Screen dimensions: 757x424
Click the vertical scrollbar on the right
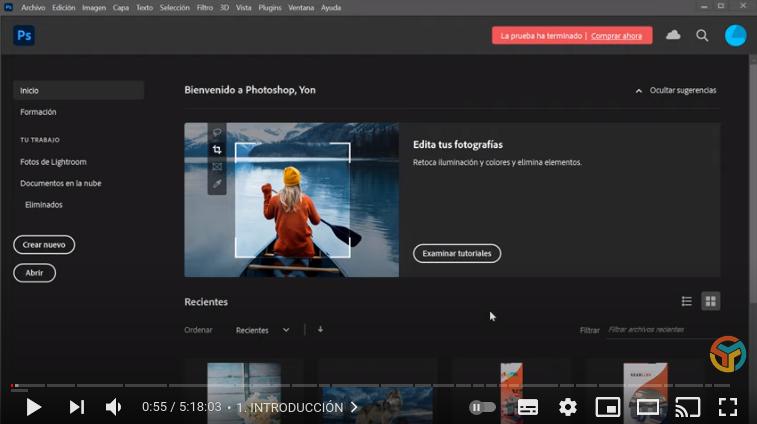click(x=753, y=184)
